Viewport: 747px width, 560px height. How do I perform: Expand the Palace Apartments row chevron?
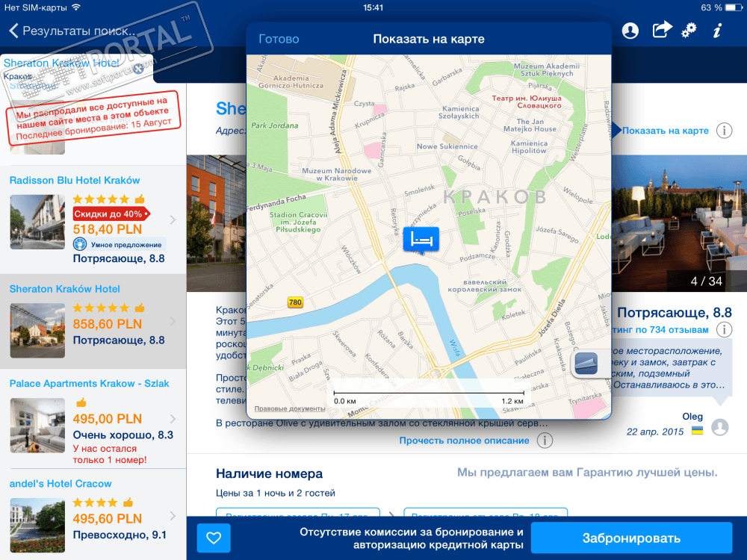(173, 419)
